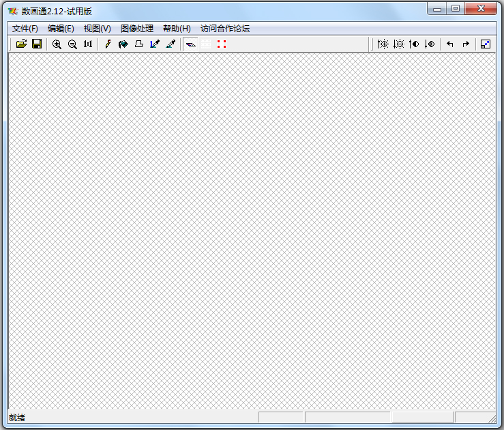Select the paint bucket fill tool
Screen dimensions: 504x430
click(123, 44)
